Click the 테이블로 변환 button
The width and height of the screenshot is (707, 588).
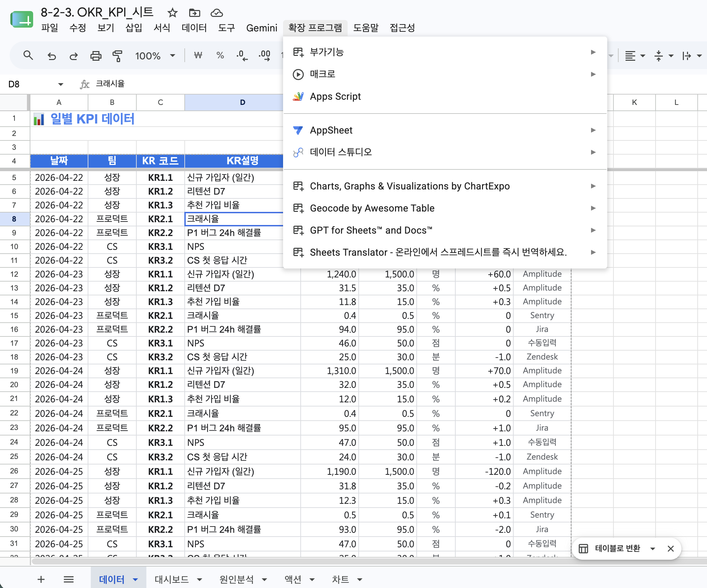click(x=617, y=548)
